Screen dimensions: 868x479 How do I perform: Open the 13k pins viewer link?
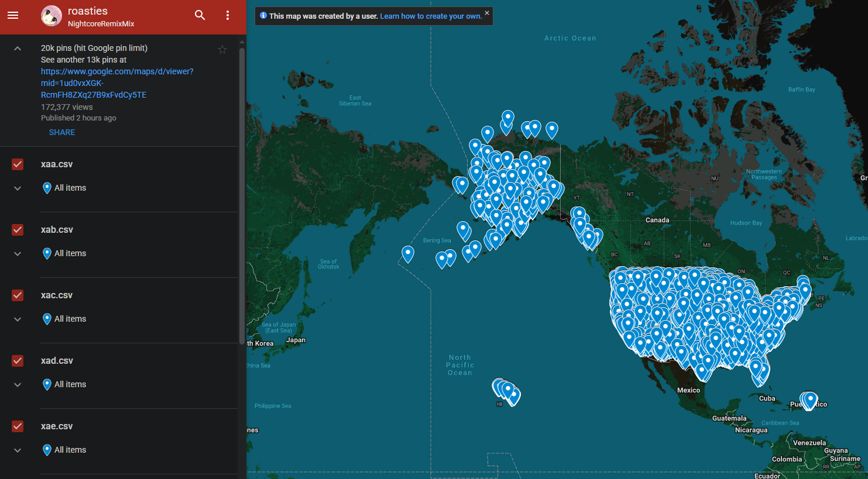click(x=117, y=83)
